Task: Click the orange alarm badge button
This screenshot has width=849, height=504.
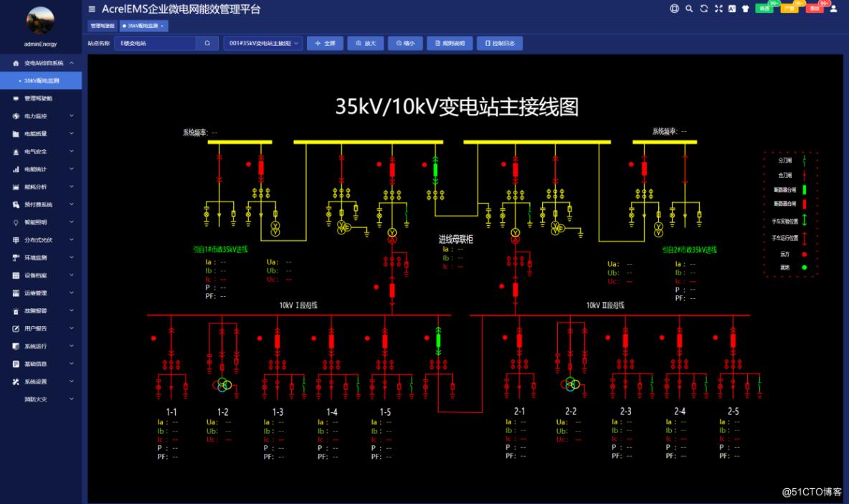Action: pyautogui.click(x=789, y=8)
